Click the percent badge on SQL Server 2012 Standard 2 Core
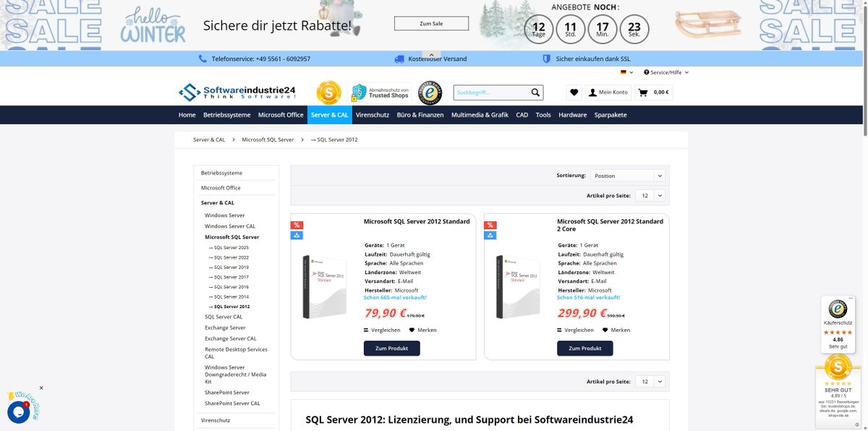This screenshot has height=431, width=868. [x=490, y=225]
